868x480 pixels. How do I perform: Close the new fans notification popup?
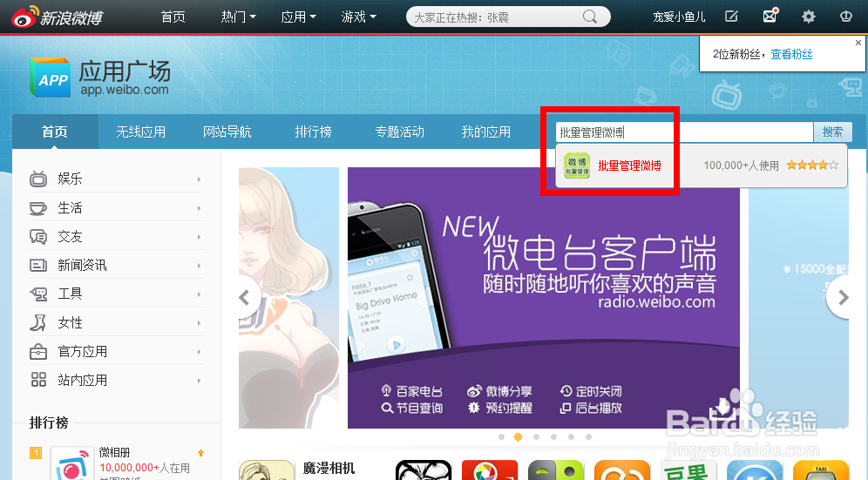point(858,43)
